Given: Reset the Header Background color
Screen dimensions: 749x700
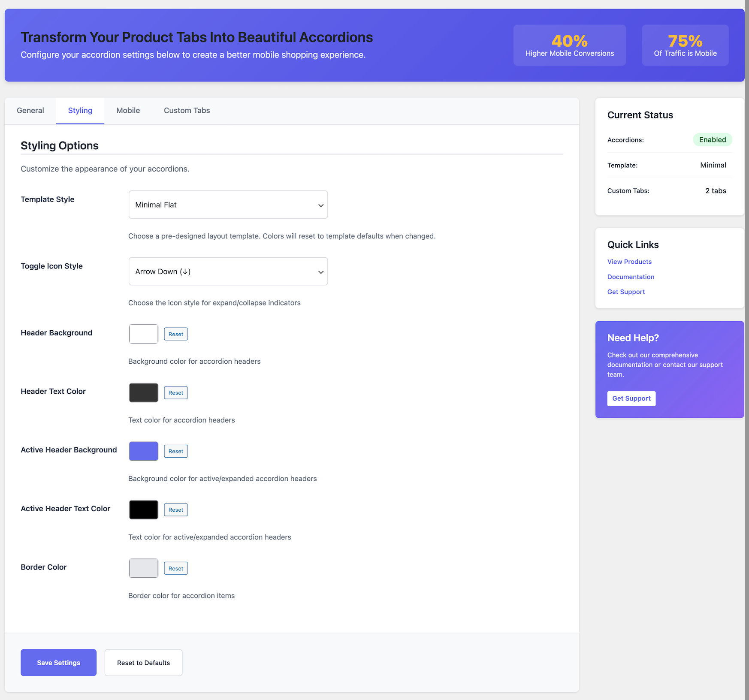Looking at the screenshot, I should pos(176,334).
